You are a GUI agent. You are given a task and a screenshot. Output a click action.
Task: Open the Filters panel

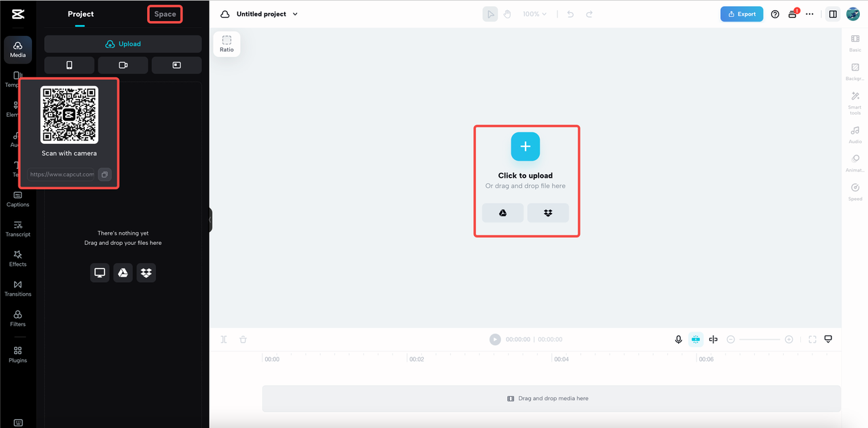coord(18,318)
